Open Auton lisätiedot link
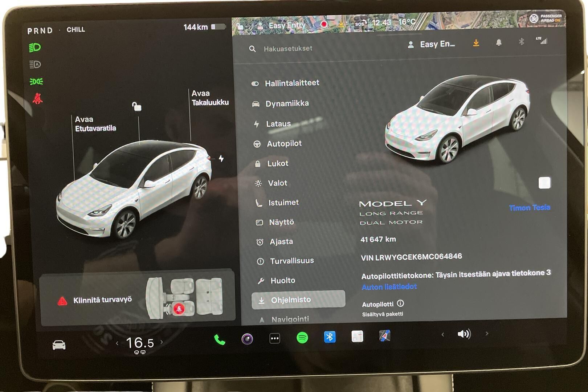The image size is (588, 392). (x=389, y=287)
